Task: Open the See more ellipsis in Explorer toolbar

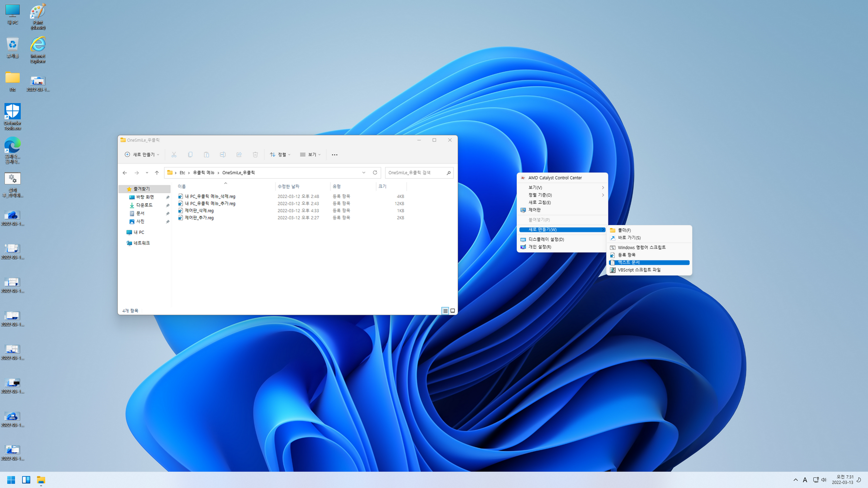Action: coord(334,154)
